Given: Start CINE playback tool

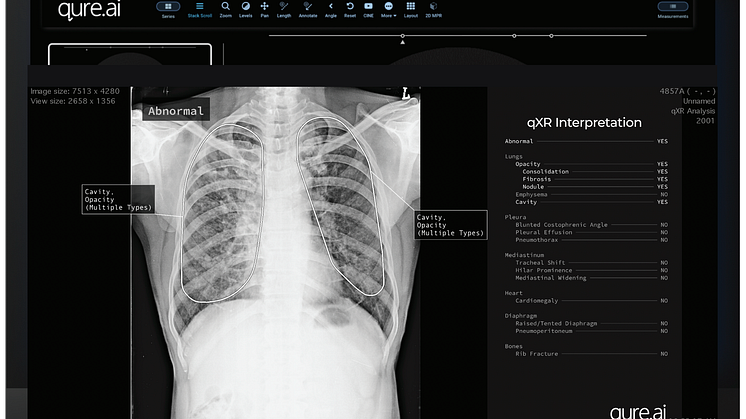Looking at the screenshot, I should coord(368,10).
